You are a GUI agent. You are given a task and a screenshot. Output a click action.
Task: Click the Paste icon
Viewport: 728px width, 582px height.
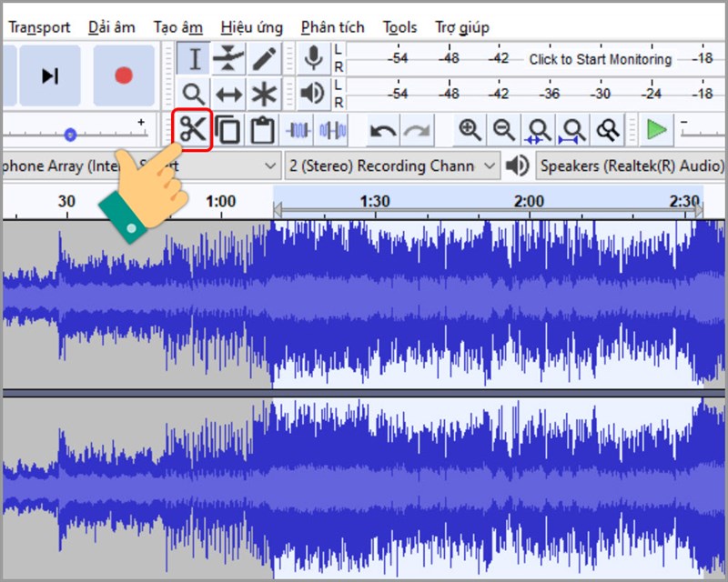pyautogui.click(x=261, y=129)
